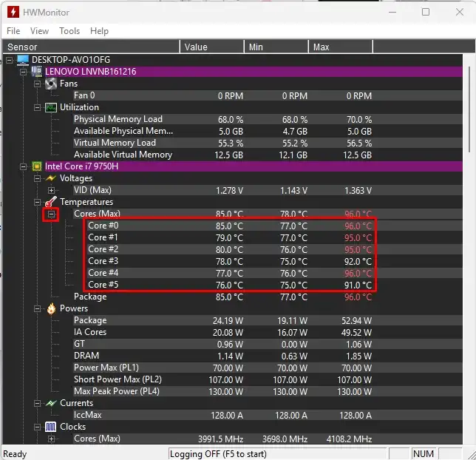Collapse the Currents group
The height and width of the screenshot is (460, 476).
[38, 404]
